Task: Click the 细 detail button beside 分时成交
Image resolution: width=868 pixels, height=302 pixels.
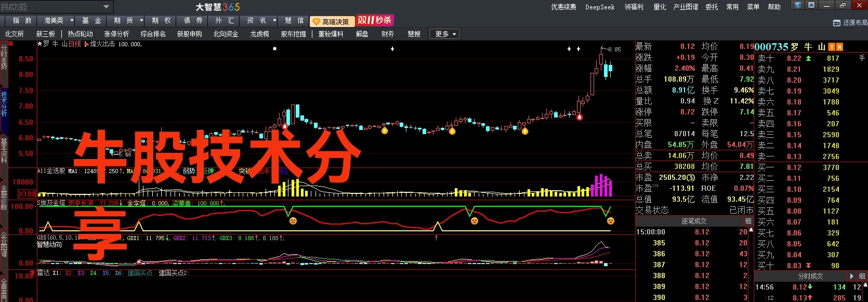Action: 862,276
